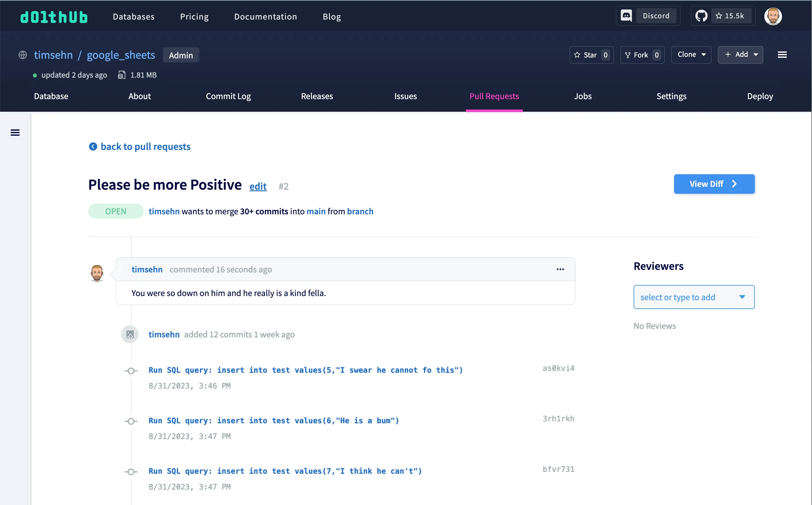Image resolution: width=812 pixels, height=505 pixels.
Task: Open the hamburger menu at top right
Action: (x=782, y=54)
